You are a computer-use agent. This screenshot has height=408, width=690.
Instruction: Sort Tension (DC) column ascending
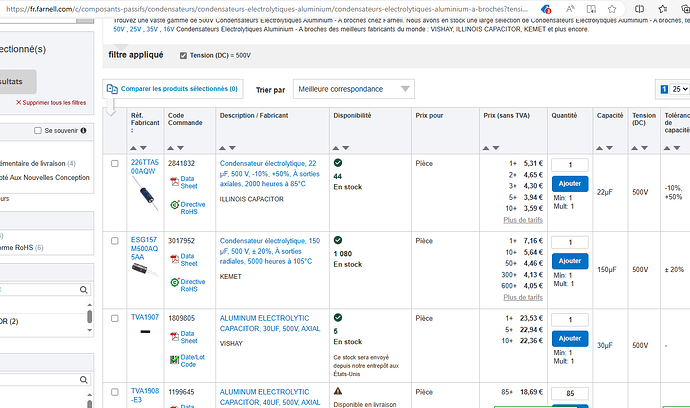pos(635,148)
